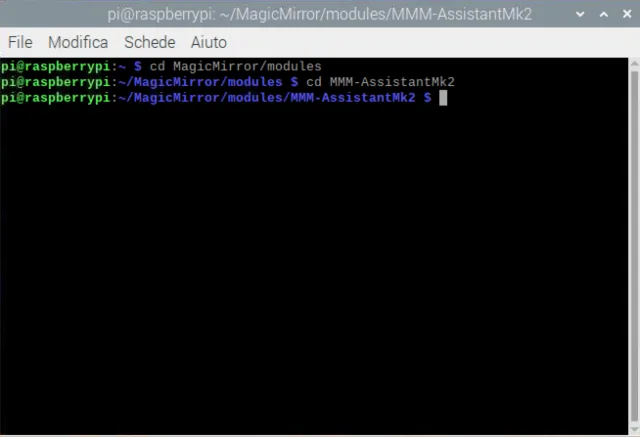The image size is (640, 437).
Task: Click pi@raspberrypi on the first prompt line
Action: (x=55, y=66)
